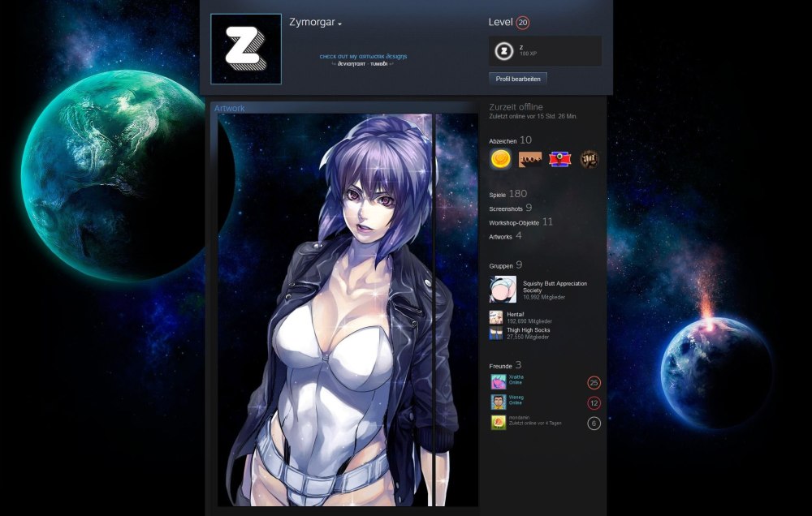
Task: Open the Thigh High Socks group avatar
Action: 496,333
